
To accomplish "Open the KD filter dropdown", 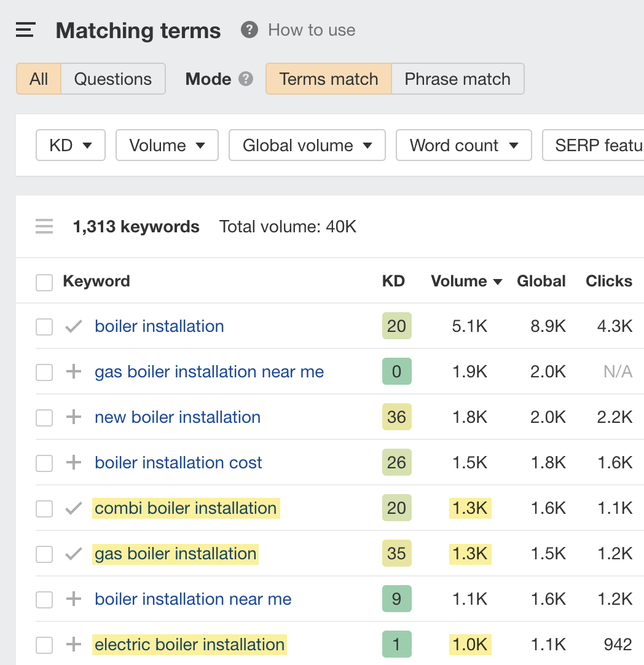I will tap(70, 145).
